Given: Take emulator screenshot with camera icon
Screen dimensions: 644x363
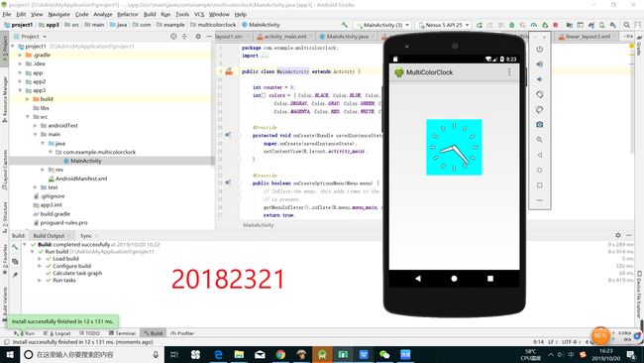Looking at the screenshot, I should (540, 125).
